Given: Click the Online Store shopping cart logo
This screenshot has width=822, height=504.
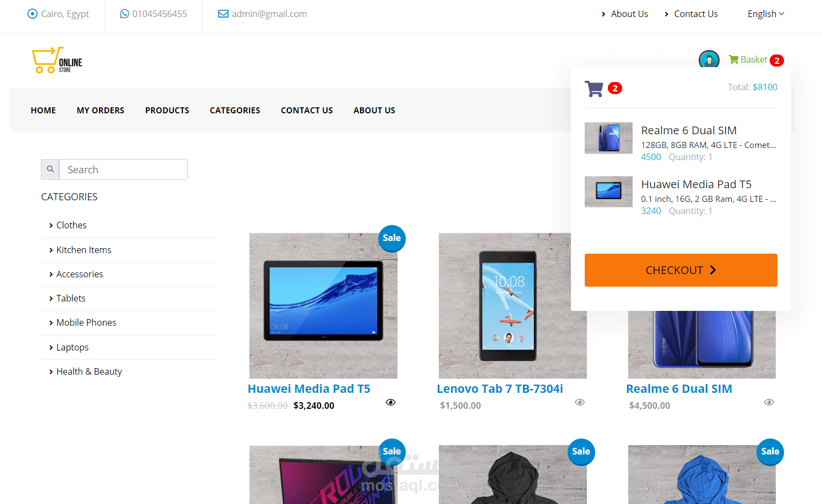Looking at the screenshot, I should (x=56, y=60).
